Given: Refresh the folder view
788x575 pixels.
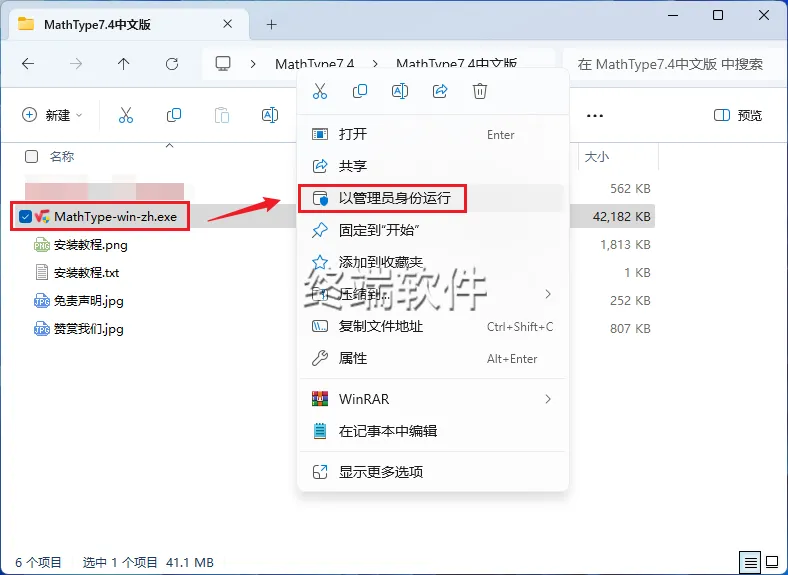Looking at the screenshot, I should pos(172,64).
